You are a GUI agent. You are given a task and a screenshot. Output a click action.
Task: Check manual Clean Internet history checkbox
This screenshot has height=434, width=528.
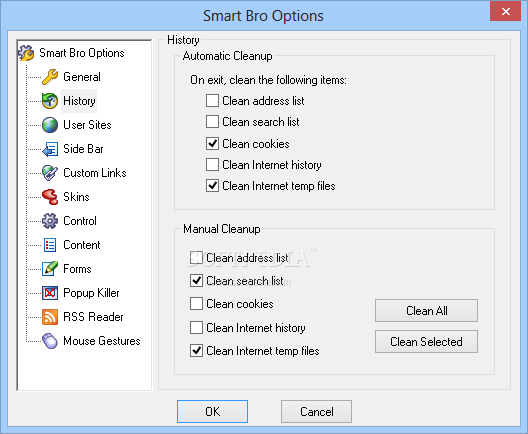coord(196,327)
